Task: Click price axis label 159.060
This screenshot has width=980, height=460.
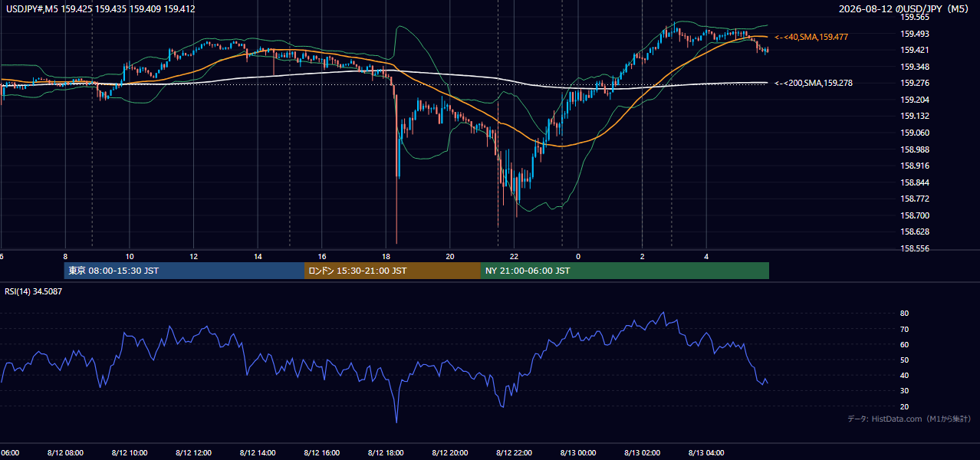Action: [x=914, y=133]
